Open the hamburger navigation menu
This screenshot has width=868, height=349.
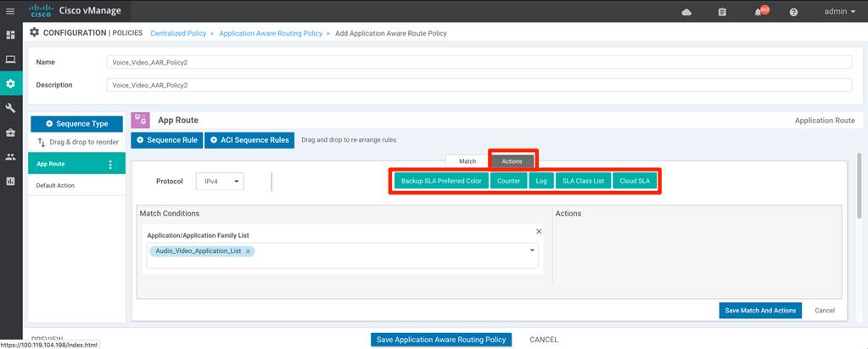point(10,11)
